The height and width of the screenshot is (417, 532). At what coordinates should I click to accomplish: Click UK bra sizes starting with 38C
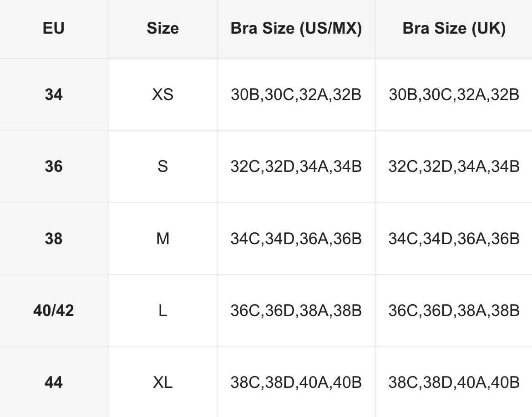click(x=454, y=382)
